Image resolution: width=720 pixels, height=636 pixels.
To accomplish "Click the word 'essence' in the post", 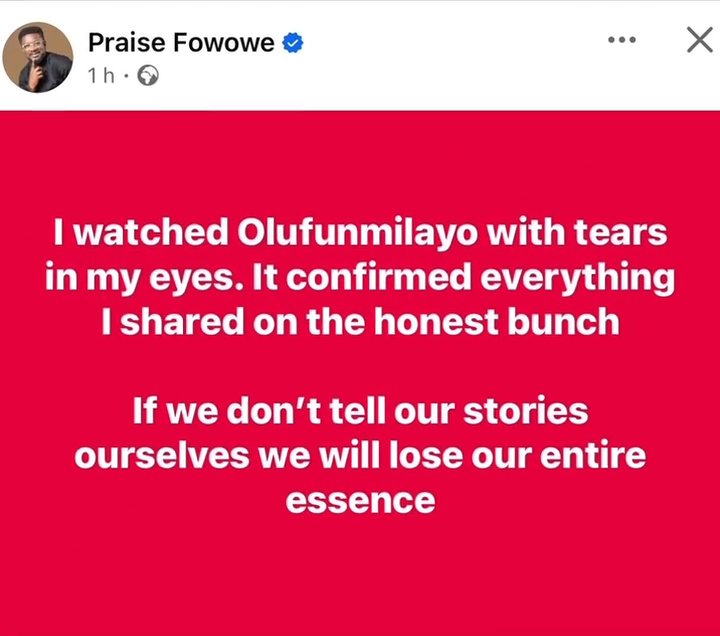I will (x=360, y=500).
